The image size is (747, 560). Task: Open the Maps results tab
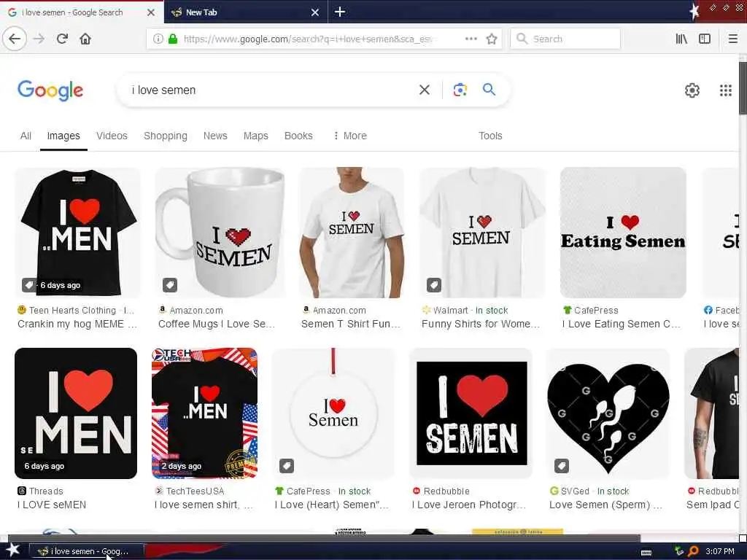256,136
